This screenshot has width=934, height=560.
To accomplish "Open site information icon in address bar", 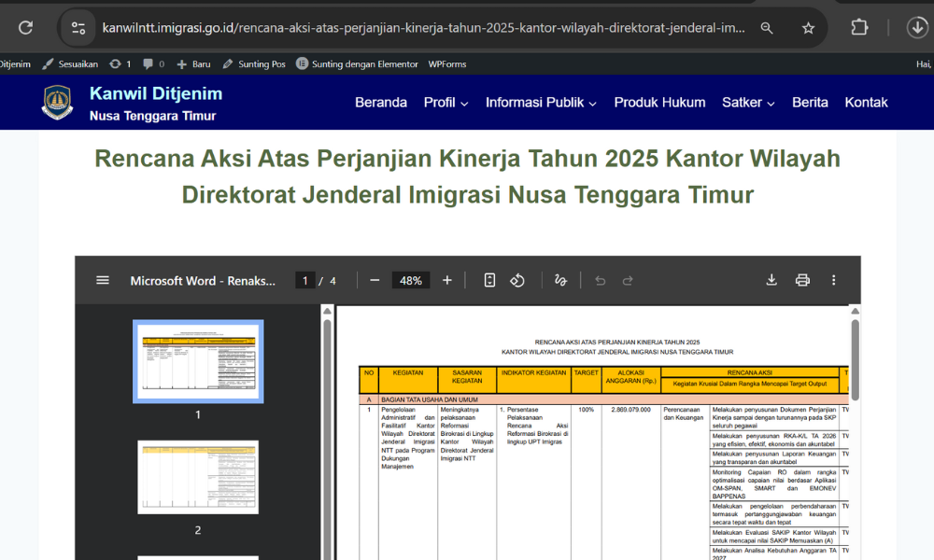I will [x=78, y=27].
